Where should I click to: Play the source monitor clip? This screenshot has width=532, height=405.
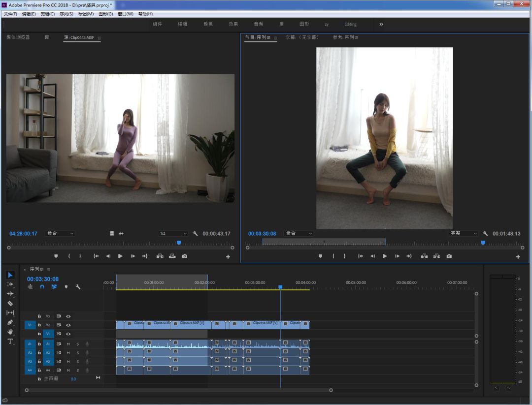point(120,256)
